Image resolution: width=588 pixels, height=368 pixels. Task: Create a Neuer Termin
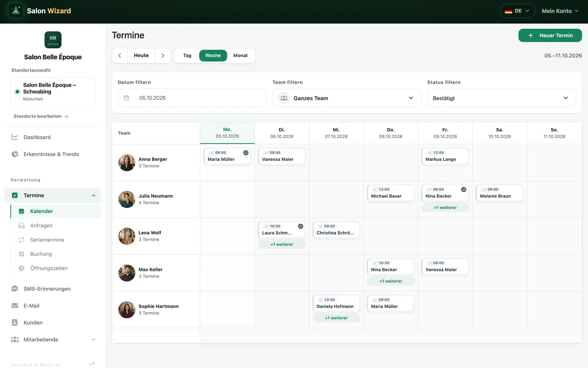pyautogui.click(x=550, y=35)
